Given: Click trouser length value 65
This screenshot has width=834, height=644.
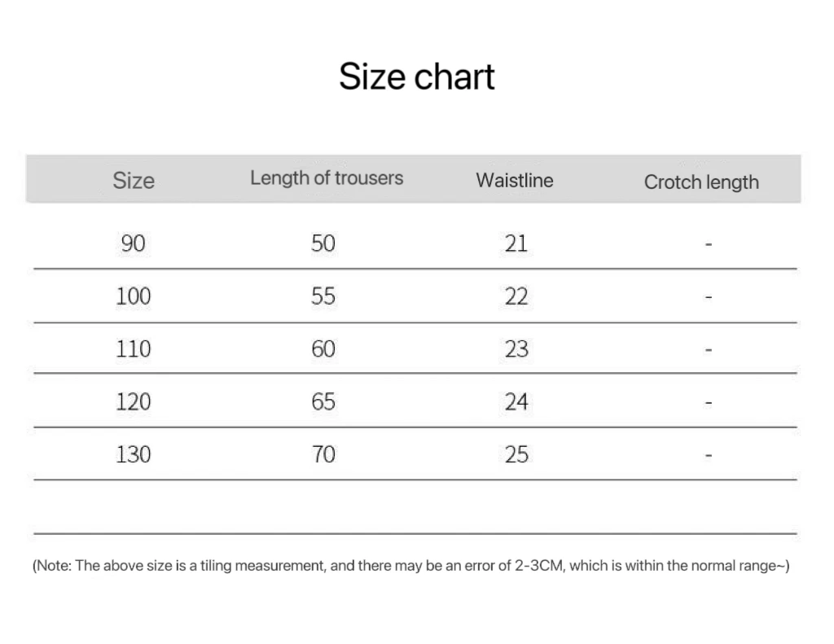Looking at the screenshot, I should coord(323,401).
